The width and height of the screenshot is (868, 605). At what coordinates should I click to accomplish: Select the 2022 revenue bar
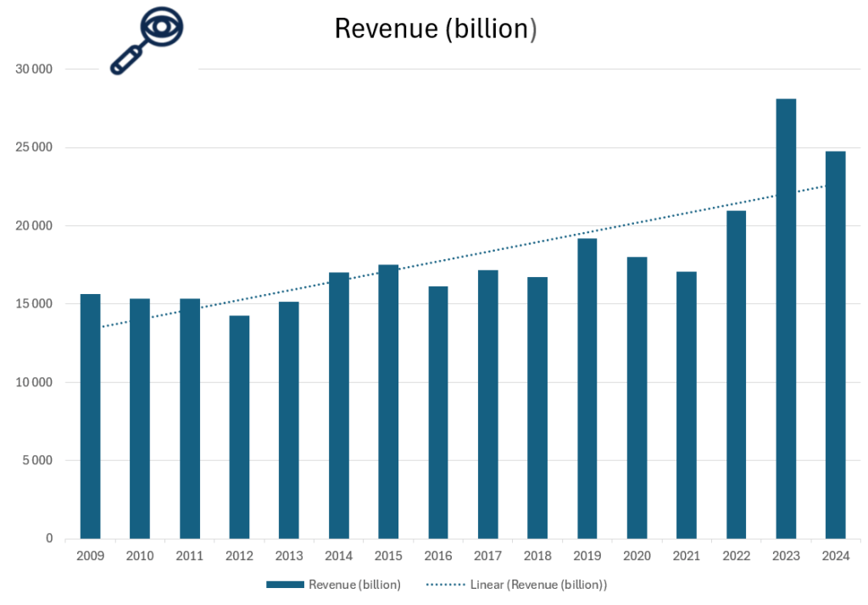click(736, 374)
